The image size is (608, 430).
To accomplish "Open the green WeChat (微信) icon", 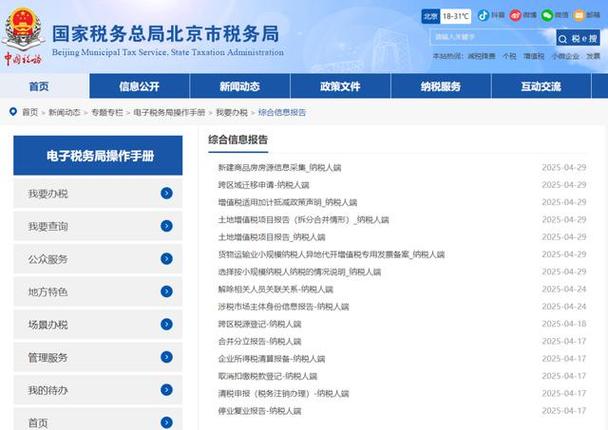I will (547, 15).
